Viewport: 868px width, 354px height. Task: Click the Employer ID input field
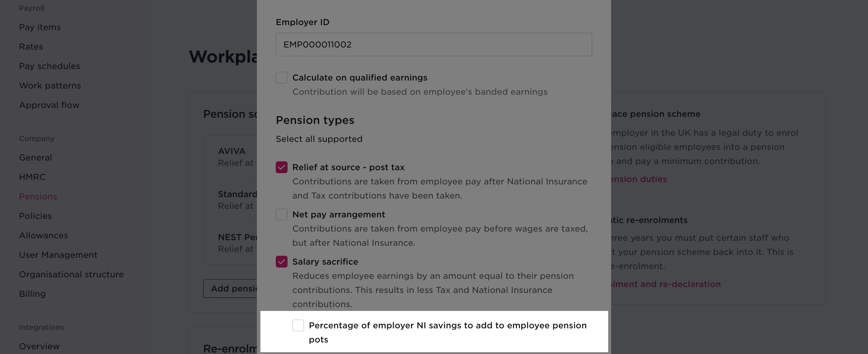click(434, 44)
